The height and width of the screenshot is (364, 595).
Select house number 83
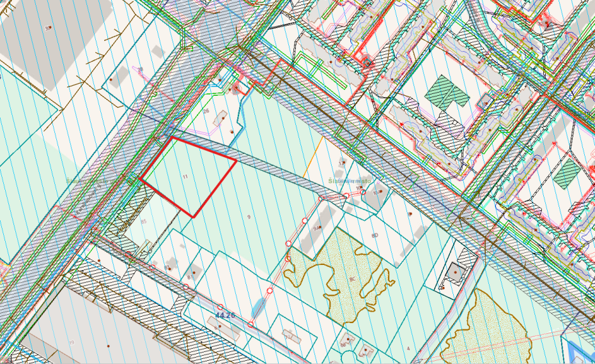coord(167,268)
